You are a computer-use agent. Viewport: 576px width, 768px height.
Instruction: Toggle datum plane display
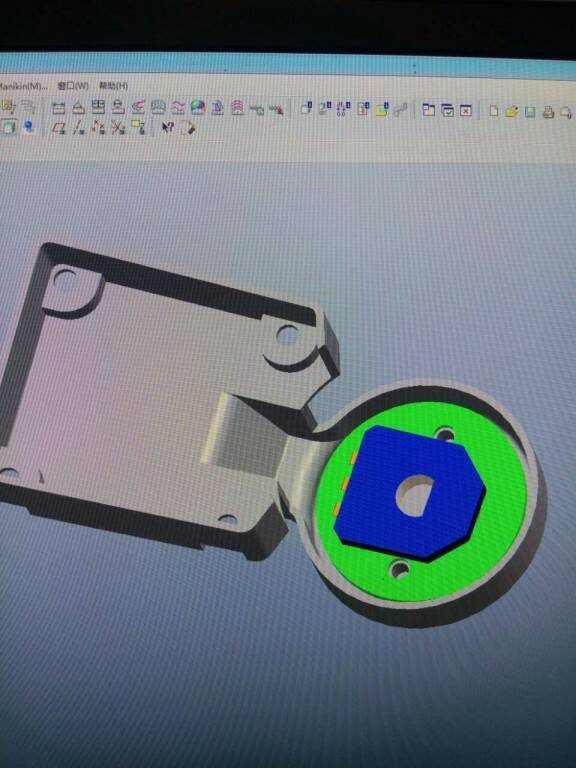click(59, 128)
